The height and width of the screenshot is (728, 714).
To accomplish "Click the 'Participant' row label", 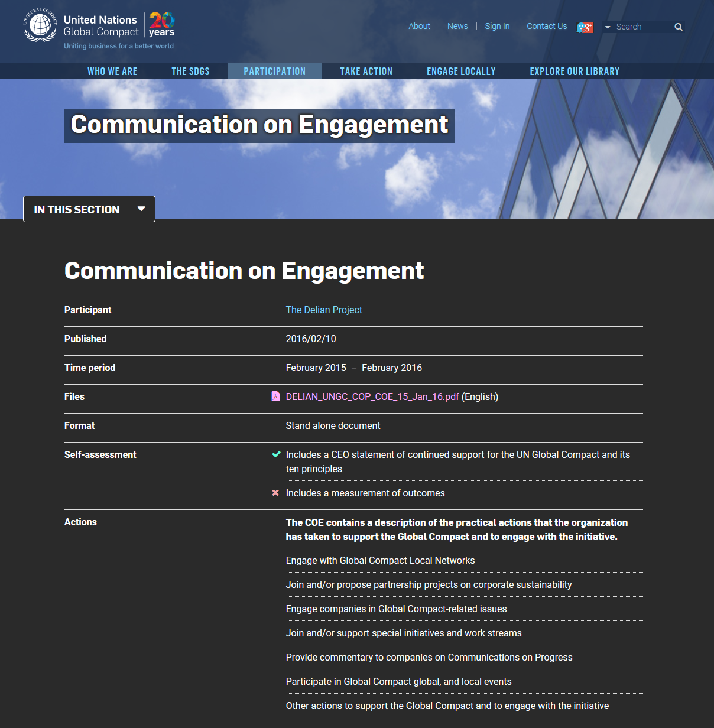I will pyautogui.click(x=88, y=310).
